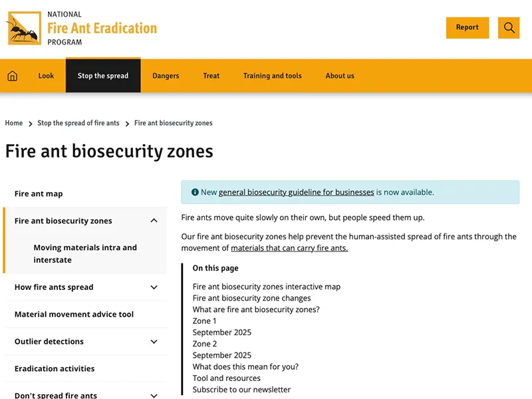Jump to Subscribe to our newsletter section
532x399 pixels.
tap(241, 390)
